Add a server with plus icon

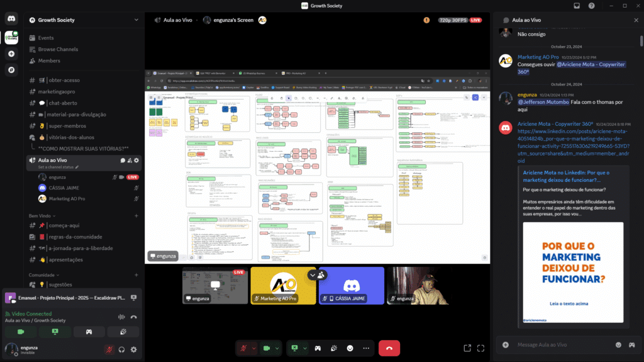(x=11, y=54)
